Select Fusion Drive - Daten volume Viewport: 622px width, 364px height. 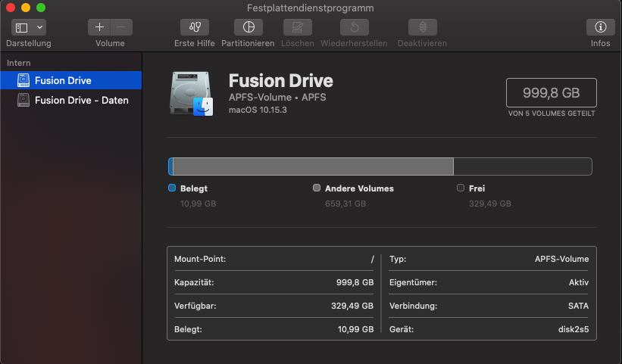[81, 100]
